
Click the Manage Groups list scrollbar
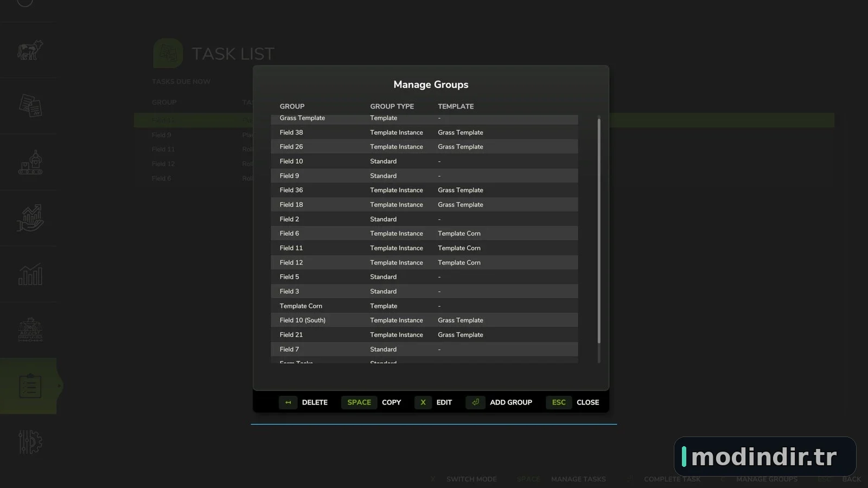coord(599,231)
